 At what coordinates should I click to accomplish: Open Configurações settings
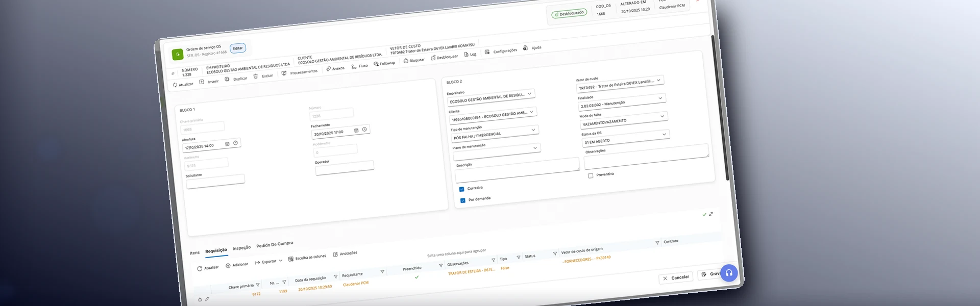coord(501,51)
